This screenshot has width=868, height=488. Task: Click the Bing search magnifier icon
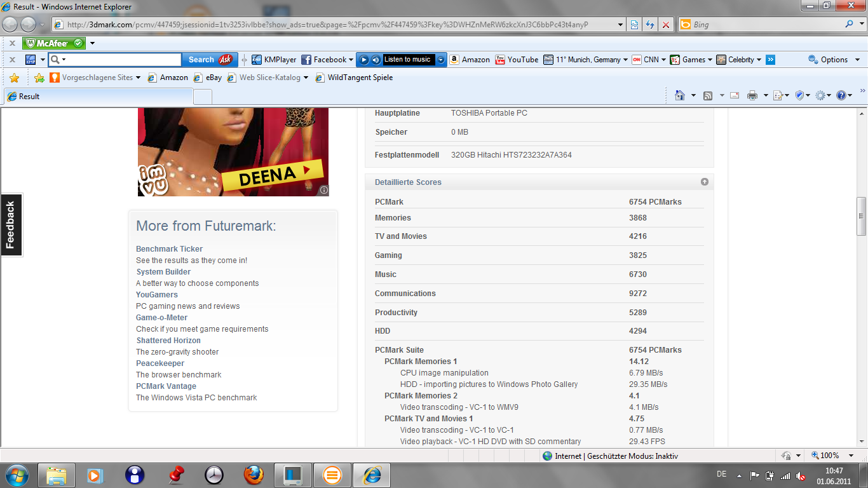pos(850,24)
